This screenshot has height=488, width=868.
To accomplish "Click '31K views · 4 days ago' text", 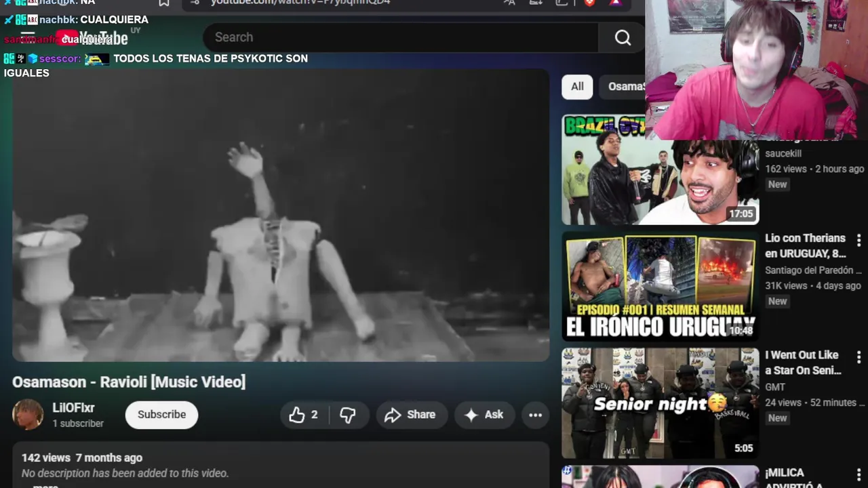I will coord(813,286).
